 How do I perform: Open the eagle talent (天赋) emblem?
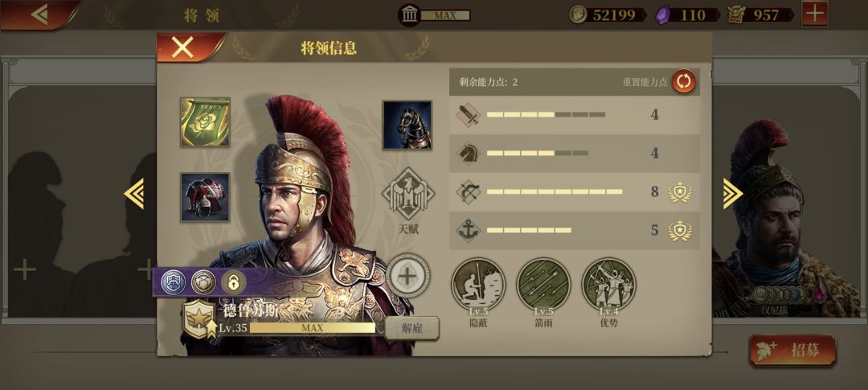pos(408,194)
